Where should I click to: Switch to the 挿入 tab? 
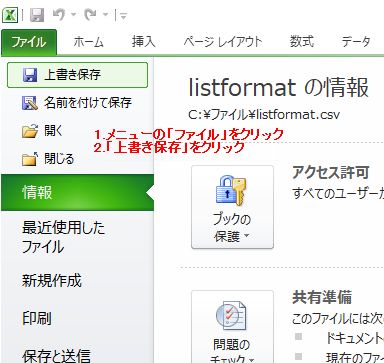143,42
